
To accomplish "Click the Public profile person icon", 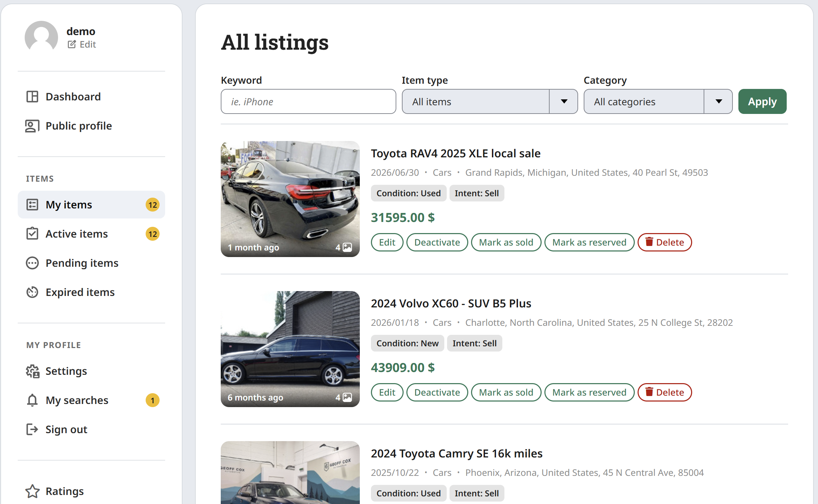I will (32, 126).
